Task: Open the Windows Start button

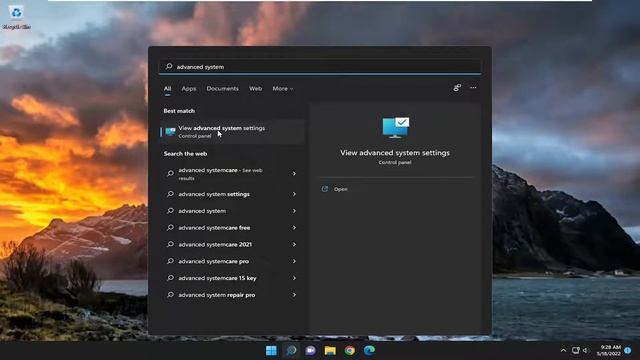Action: pyautogui.click(x=271, y=350)
